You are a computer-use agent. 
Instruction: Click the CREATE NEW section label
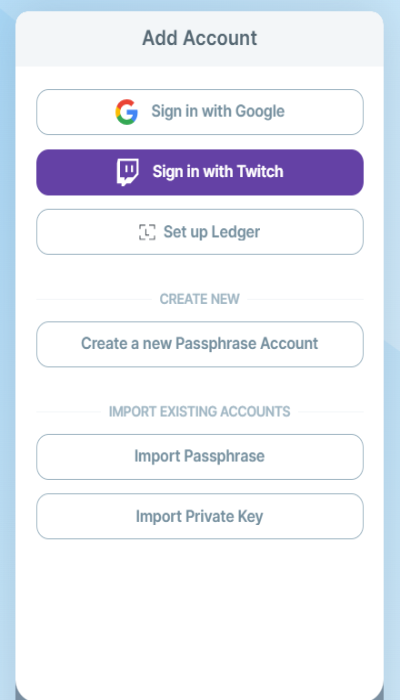[200, 299]
